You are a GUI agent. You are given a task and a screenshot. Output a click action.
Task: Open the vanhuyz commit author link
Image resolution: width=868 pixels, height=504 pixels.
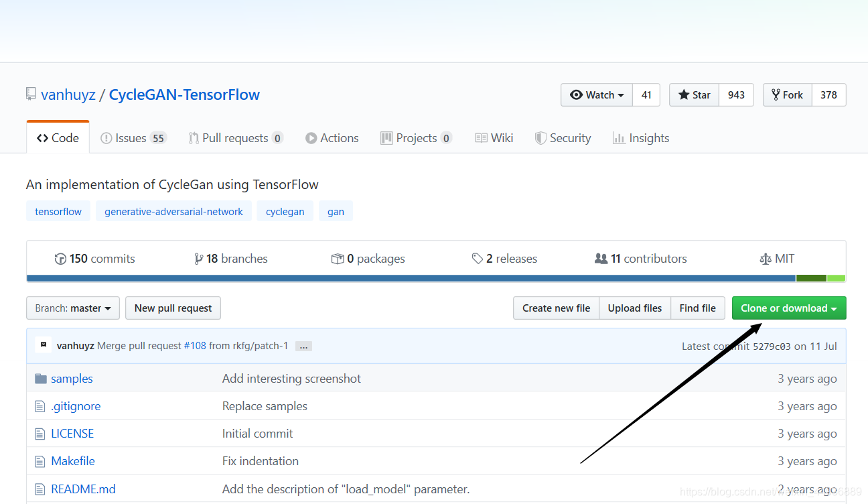[x=76, y=346]
